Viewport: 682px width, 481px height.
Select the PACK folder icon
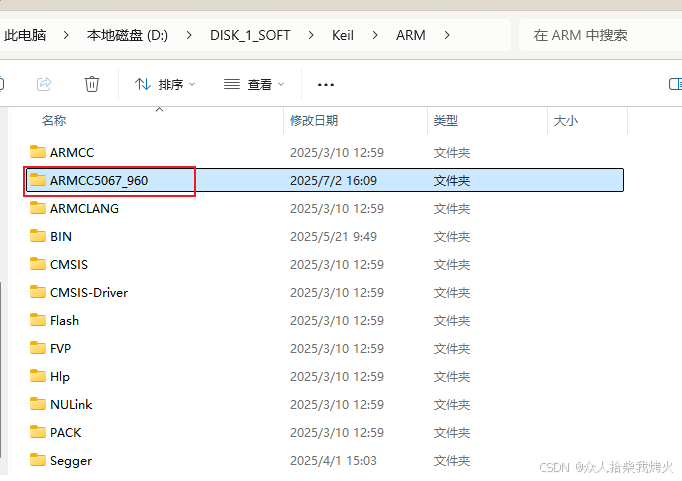click(x=38, y=431)
